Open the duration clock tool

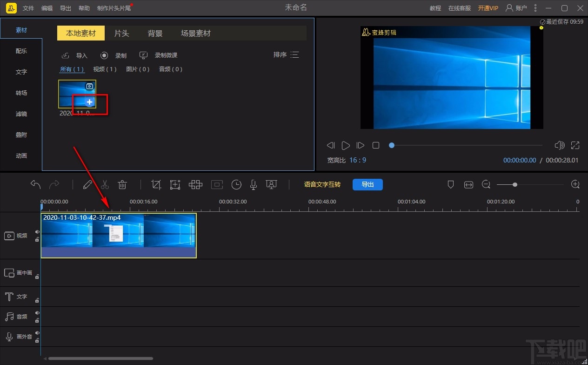click(x=236, y=185)
